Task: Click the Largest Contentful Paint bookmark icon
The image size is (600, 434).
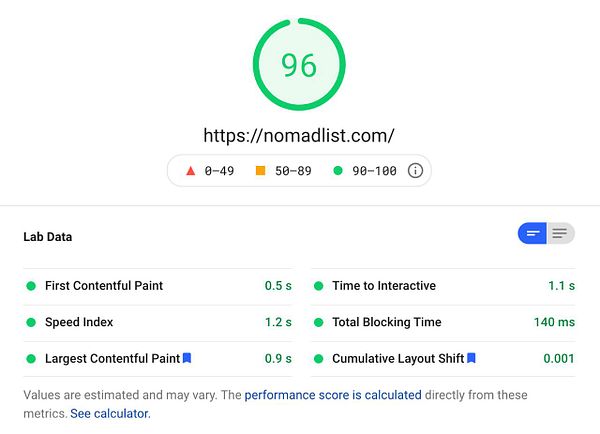Action: [x=187, y=358]
